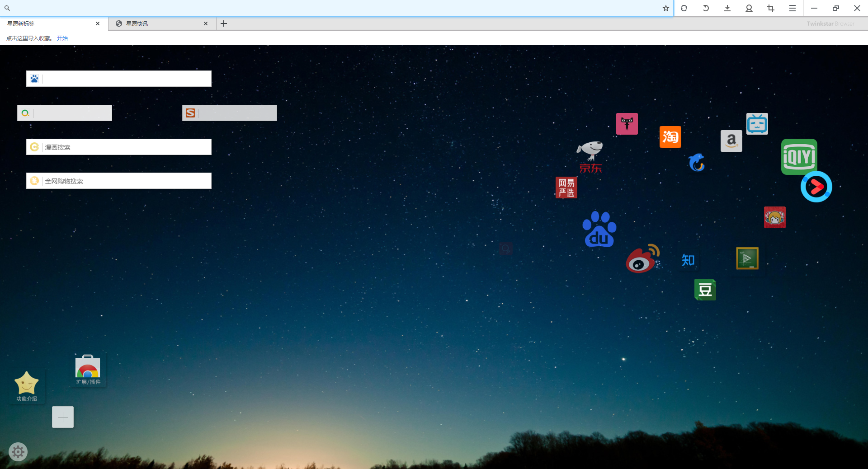Click the faint magnifier icon in the sky

coord(506,249)
